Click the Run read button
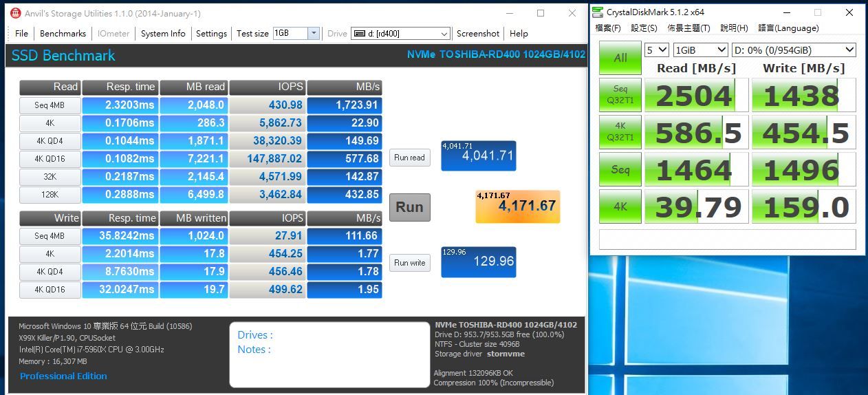Image resolution: width=868 pixels, height=395 pixels. (x=409, y=158)
